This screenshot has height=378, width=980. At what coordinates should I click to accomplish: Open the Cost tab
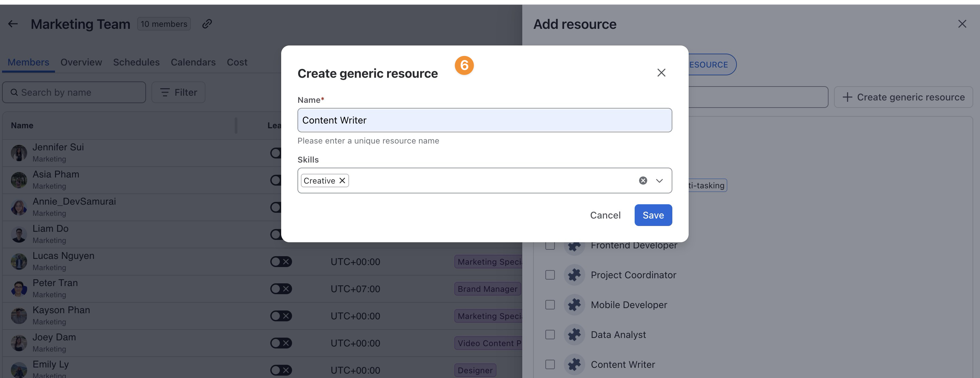pyautogui.click(x=237, y=62)
